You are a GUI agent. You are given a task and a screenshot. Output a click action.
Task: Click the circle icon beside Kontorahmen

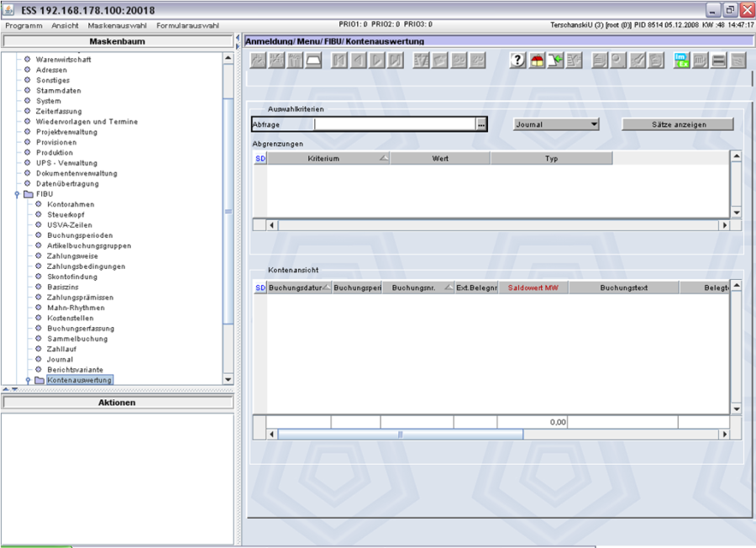[x=39, y=204]
